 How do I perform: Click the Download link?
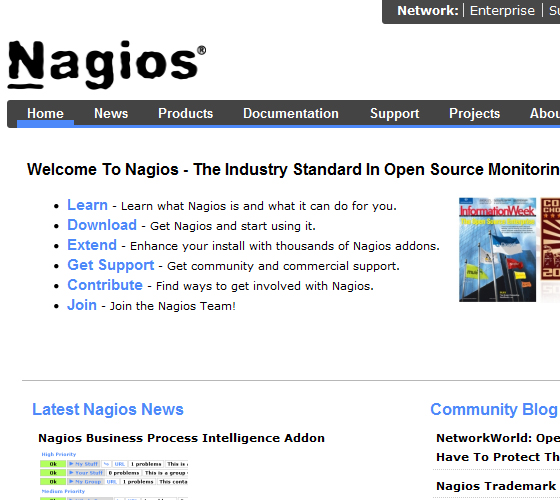pos(102,225)
